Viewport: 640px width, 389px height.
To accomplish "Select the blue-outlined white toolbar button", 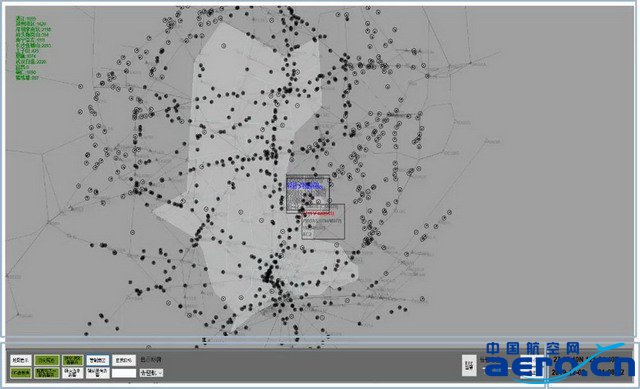I will tap(98, 360).
